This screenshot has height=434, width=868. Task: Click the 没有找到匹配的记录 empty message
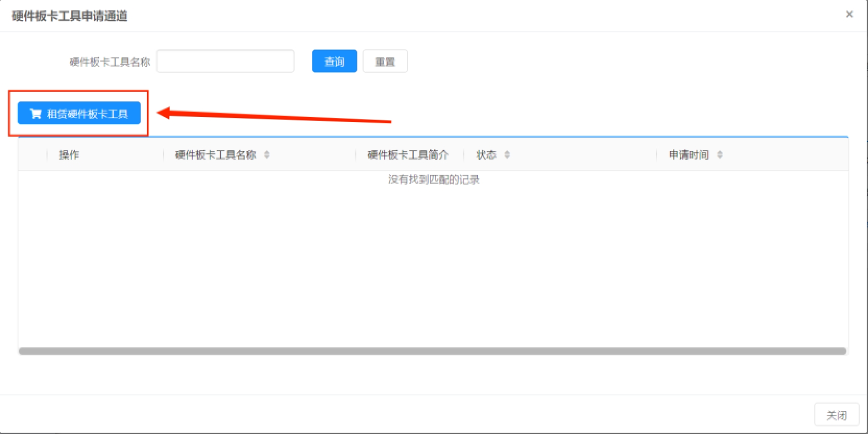[433, 179]
